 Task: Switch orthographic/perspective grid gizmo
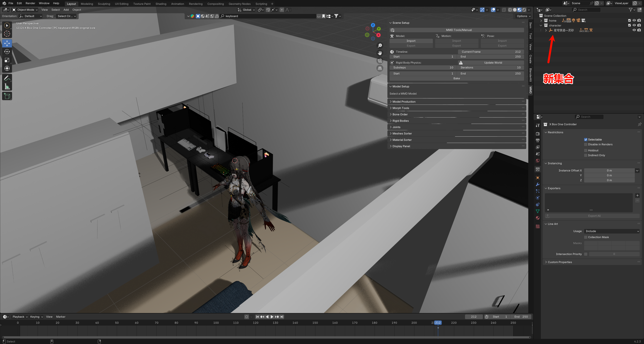[380, 68]
